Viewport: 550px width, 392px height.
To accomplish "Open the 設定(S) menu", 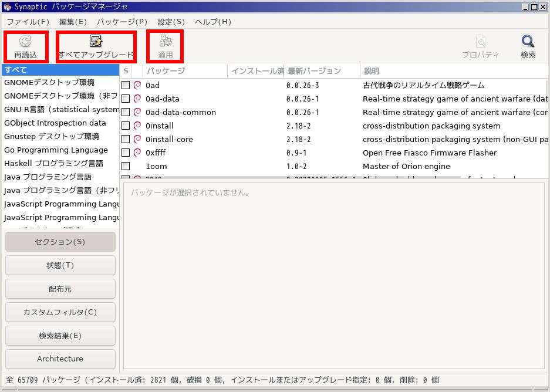I will point(171,22).
